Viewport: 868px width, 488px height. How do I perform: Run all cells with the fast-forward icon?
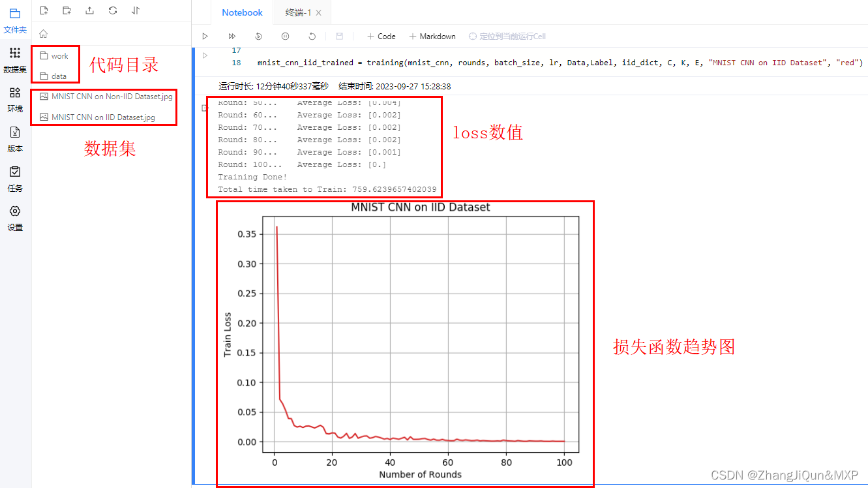(x=232, y=37)
